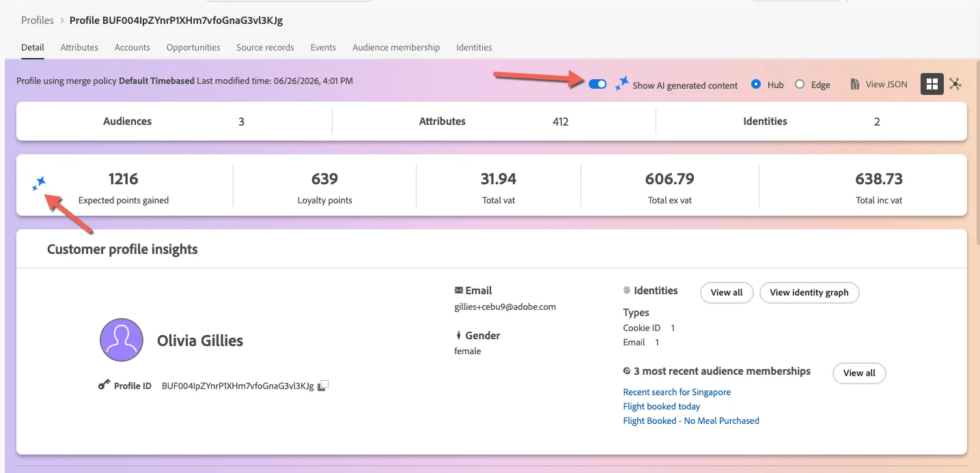Click the fingerprint icon next to Identities
Screen dimensions: 980x473
(627, 290)
